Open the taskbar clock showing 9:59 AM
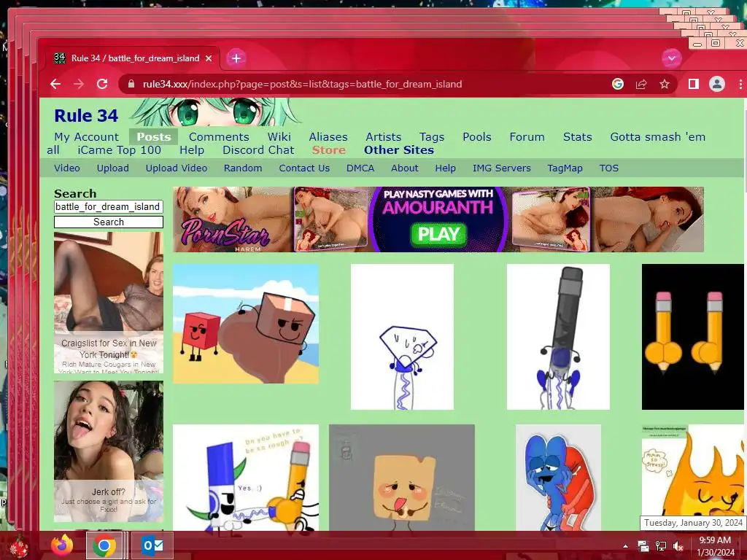The image size is (747, 560). pos(716,546)
